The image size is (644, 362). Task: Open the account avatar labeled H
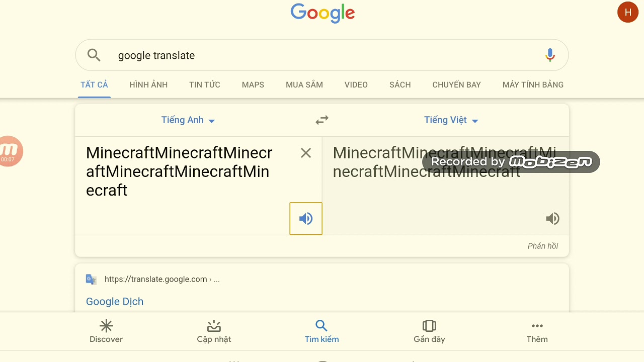pos(627,13)
